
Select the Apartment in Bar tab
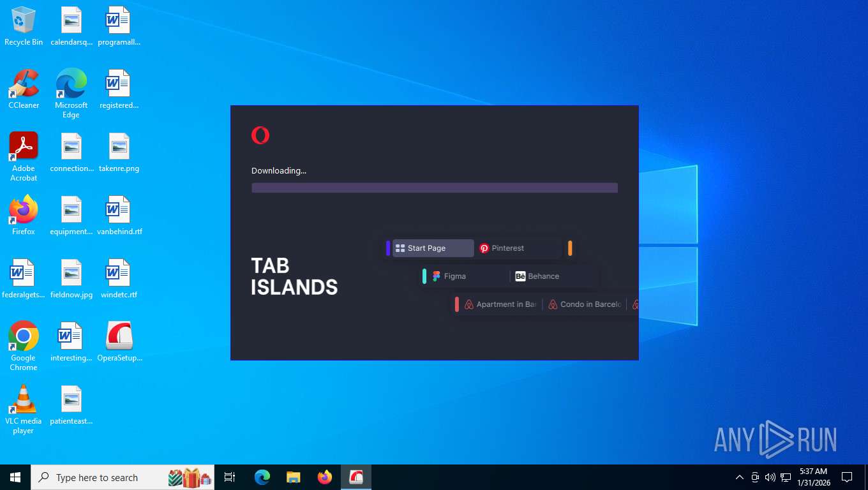point(501,304)
